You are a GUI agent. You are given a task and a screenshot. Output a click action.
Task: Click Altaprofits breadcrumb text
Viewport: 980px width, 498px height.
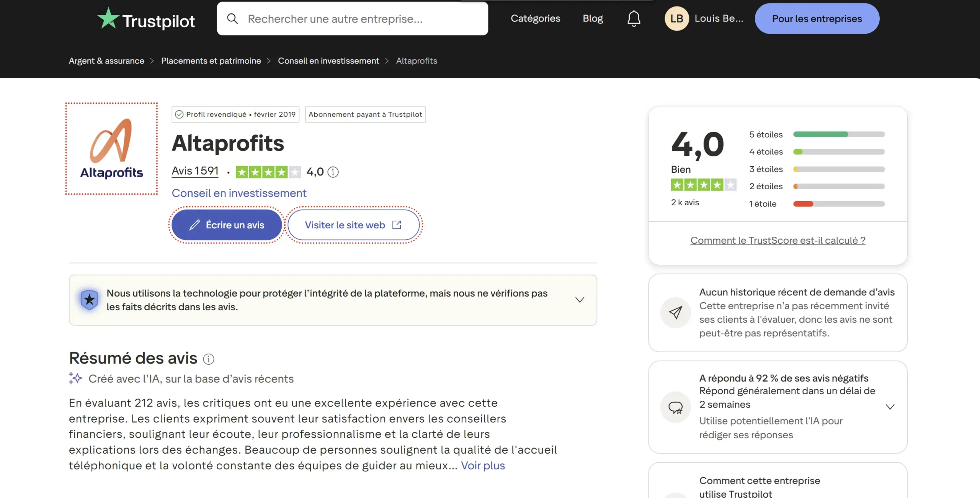pos(416,61)
